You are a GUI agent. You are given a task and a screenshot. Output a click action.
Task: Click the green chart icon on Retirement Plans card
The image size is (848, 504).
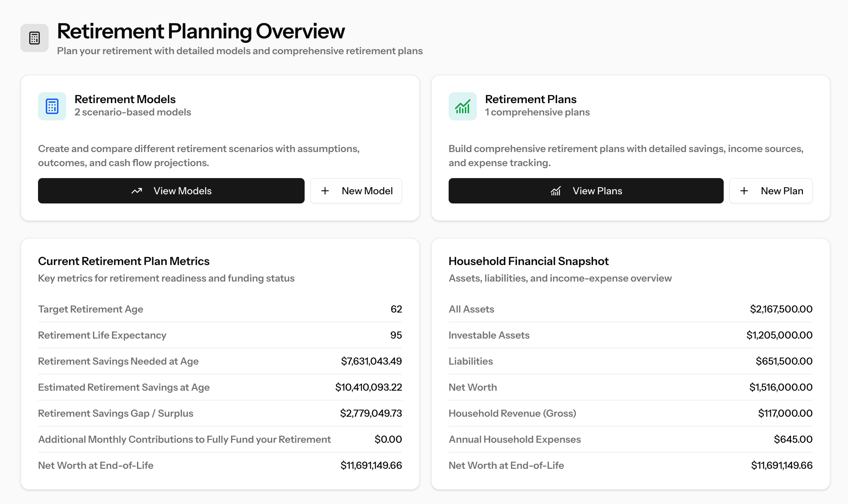coord(462,106)
